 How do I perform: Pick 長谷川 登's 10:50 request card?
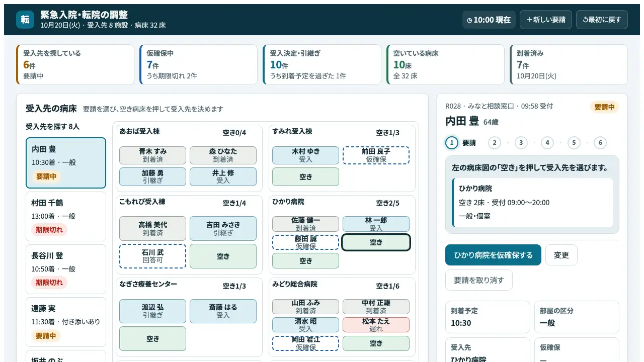tap(66, 269)
